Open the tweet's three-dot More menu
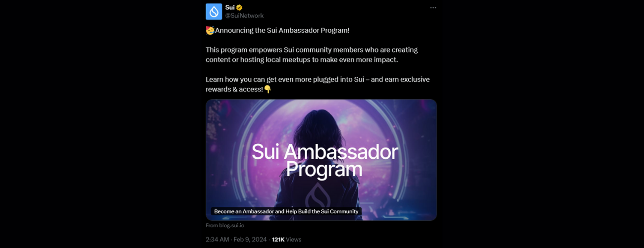Screen dimensions: 644x248 433,7
